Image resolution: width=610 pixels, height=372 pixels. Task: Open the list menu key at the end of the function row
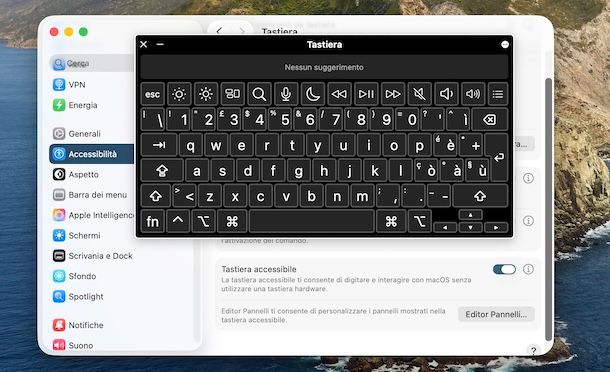498,94
